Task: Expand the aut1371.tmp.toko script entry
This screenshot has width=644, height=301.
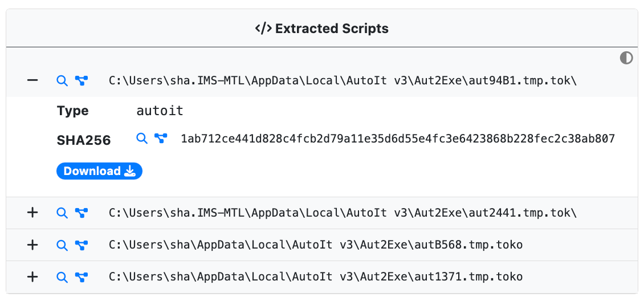Action: coord(33,277)
